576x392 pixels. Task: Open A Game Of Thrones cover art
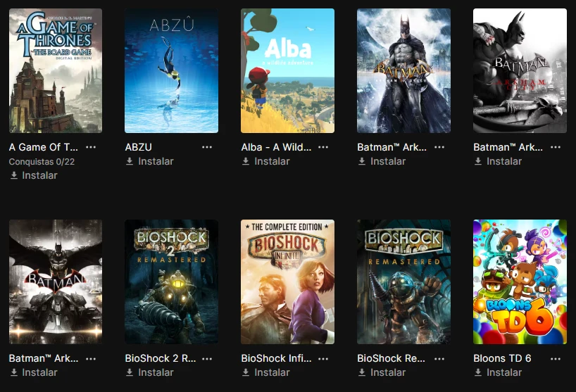point(56,70)
